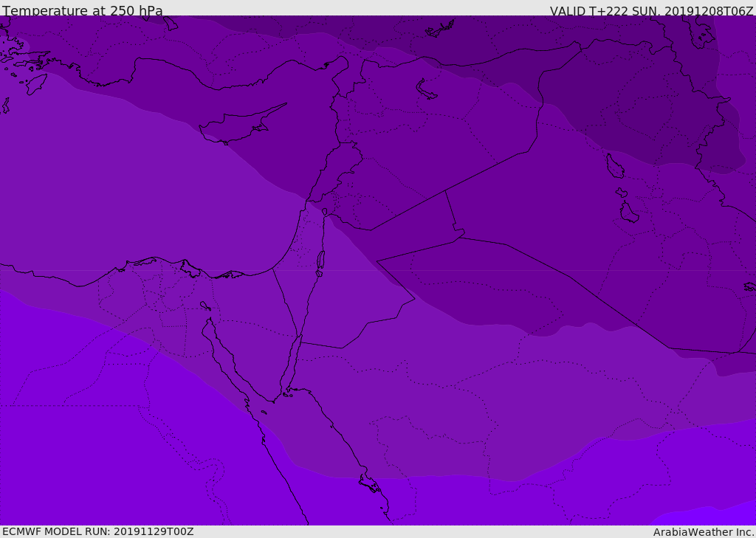Click the 'Temperature at 250 hPa' title text

point(83,10)
